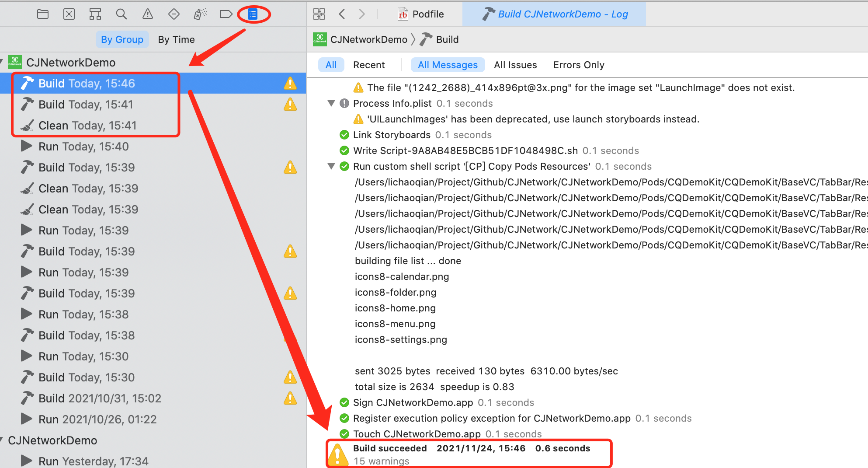Click the Process Info.plist status icon
This screenshot has width=868, height=468.
click(x=344, y=103)
